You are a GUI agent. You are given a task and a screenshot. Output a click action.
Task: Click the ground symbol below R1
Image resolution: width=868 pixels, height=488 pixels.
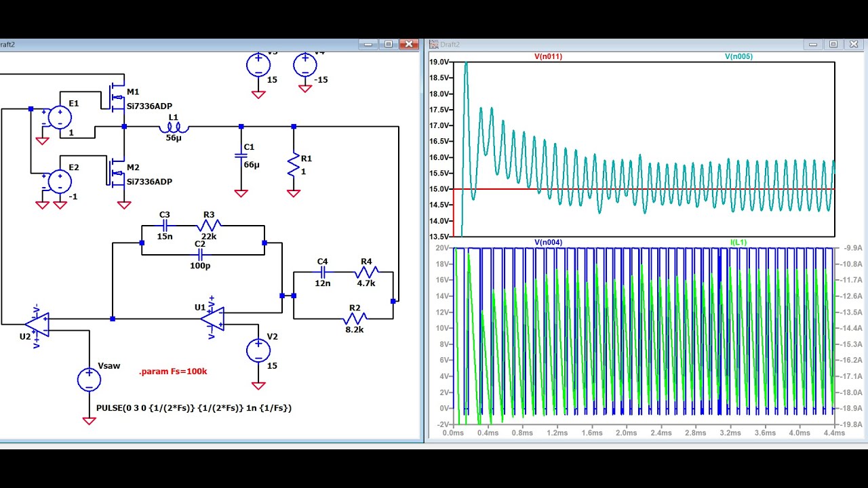[x=294, y=193]
